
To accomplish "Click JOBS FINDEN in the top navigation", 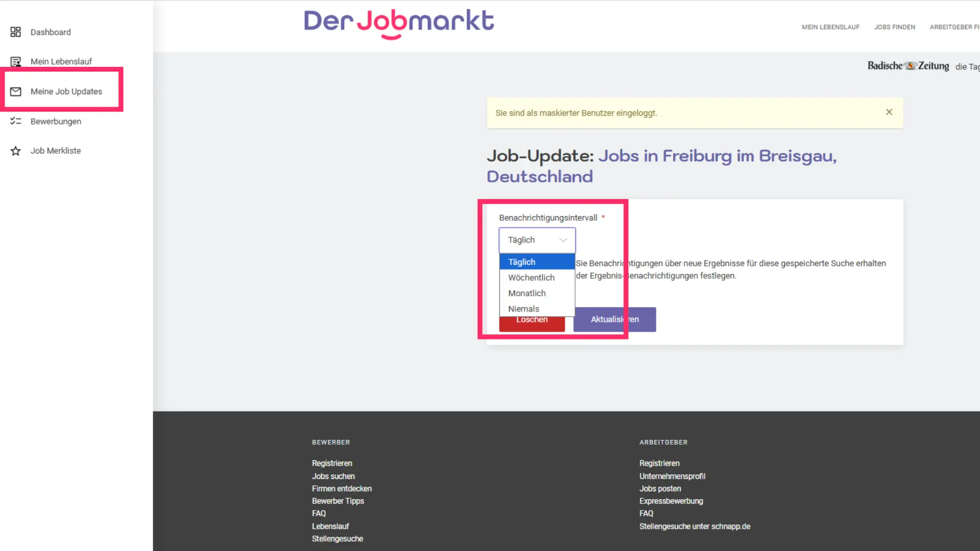I will pos(894,27).
